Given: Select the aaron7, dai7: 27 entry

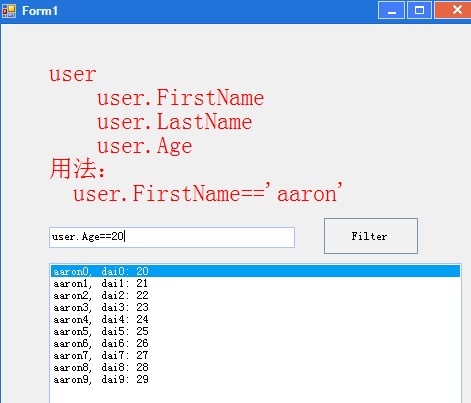Looking at the screenshot, I should tap(255, 355).
